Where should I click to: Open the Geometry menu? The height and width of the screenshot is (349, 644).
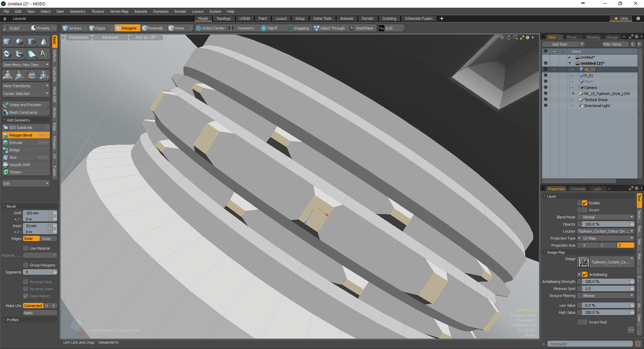pos(78,11)
